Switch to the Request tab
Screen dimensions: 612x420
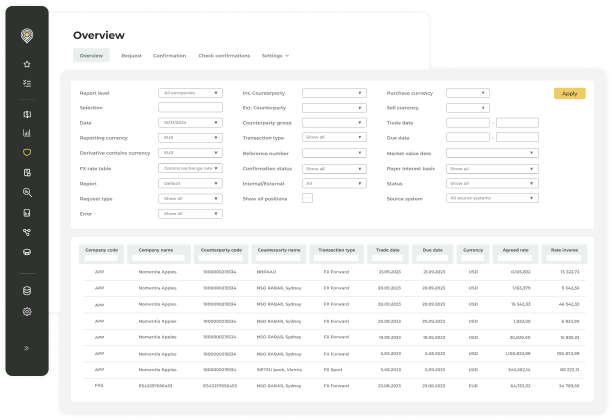[132, 56]
